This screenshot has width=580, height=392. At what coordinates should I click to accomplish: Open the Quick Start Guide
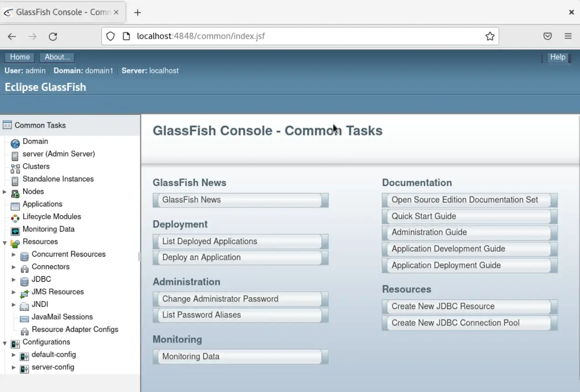pyautogui.click(x=469, y=216)
